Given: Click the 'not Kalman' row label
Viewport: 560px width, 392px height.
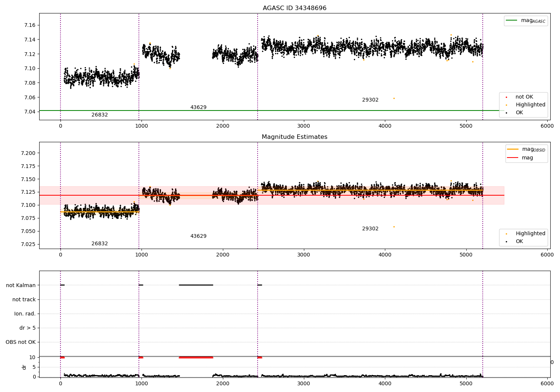Looking at the screenshot, I should point(21,286).
